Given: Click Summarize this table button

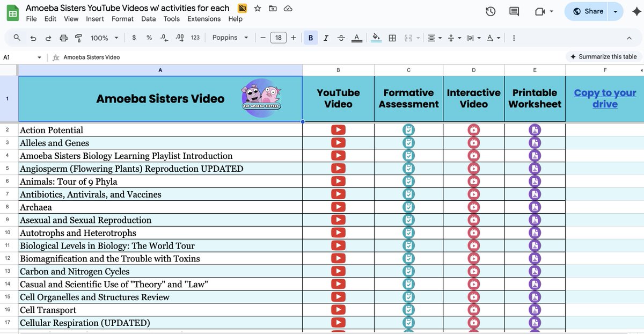Looking at the screenshot, I should (x=603, y=57).
